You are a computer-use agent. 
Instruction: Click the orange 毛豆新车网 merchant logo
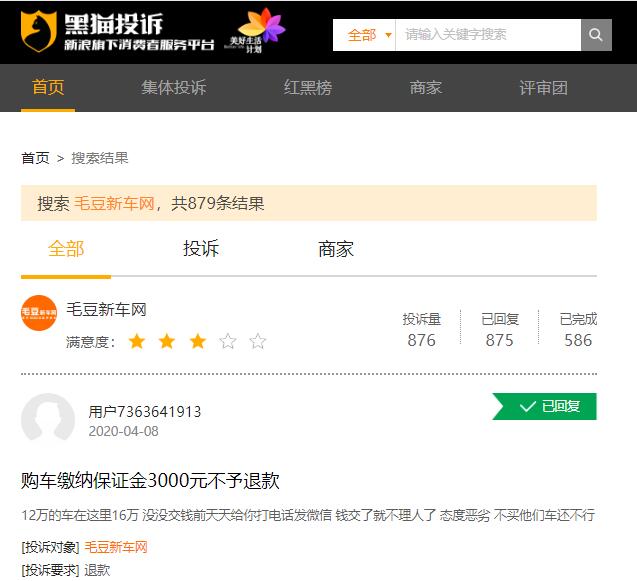coord(39,313)
